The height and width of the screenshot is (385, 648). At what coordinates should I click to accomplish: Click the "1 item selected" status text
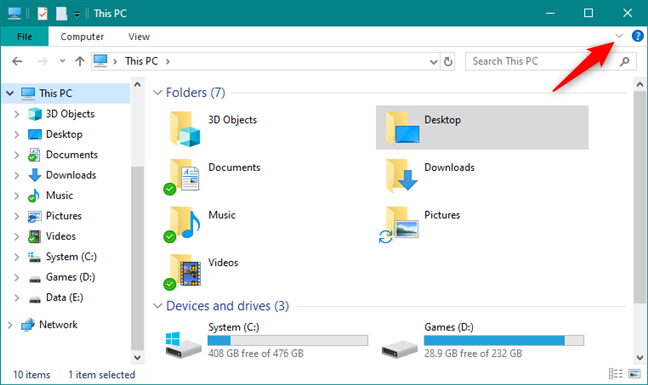tap(102, 375)
